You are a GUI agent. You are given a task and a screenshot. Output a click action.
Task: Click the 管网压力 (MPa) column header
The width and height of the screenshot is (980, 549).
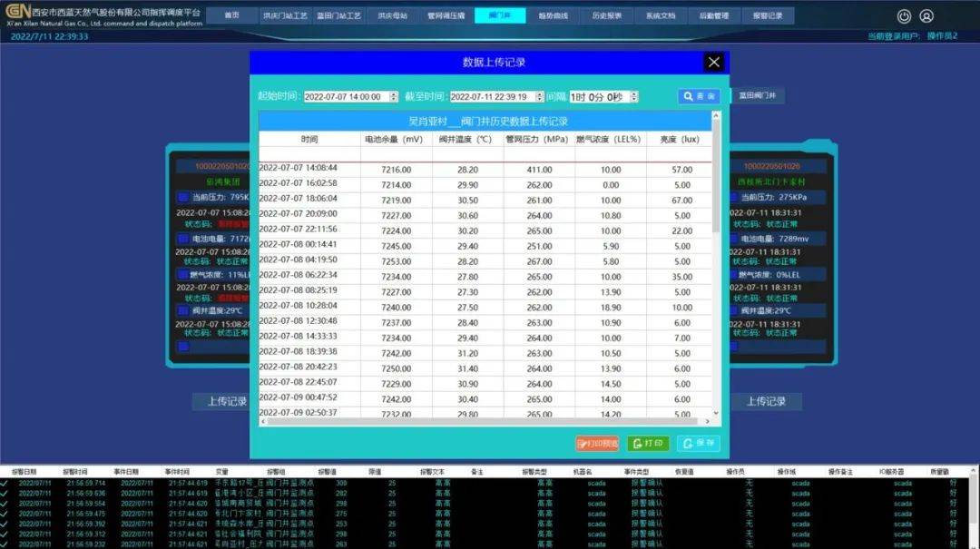pos(537,140)
